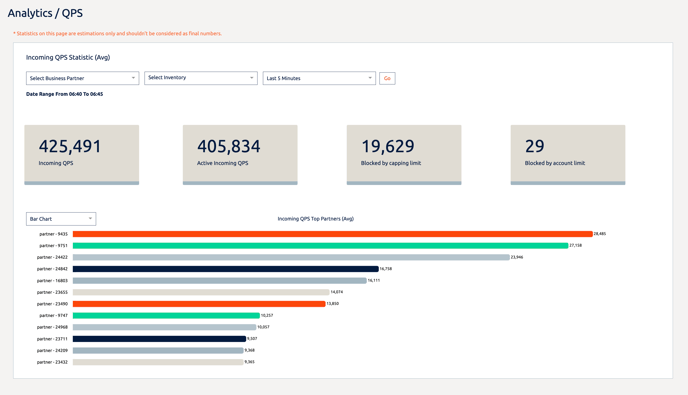This screenshot has width=688, height=395.
Task: Click the 27,158 bar value label
Action: tap(576, 245)
